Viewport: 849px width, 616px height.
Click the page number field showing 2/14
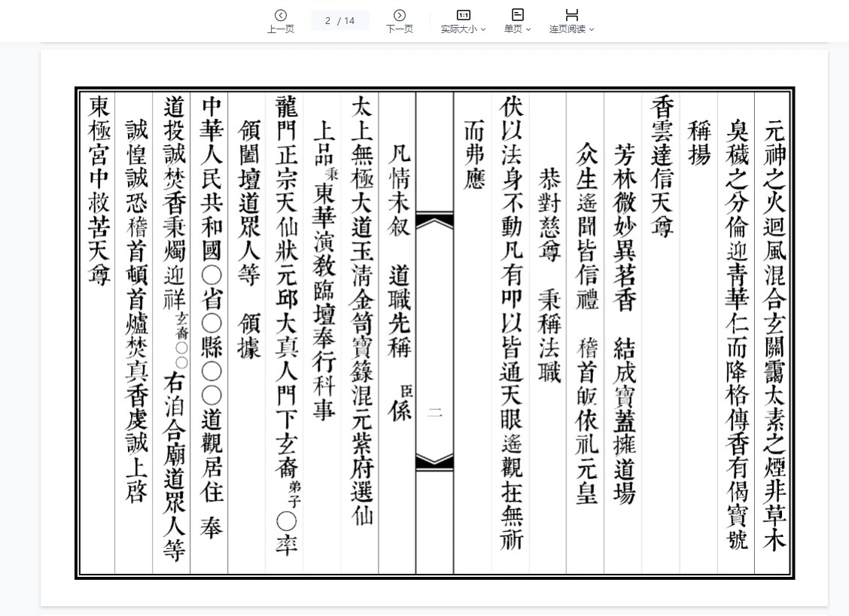pos(339,20)
